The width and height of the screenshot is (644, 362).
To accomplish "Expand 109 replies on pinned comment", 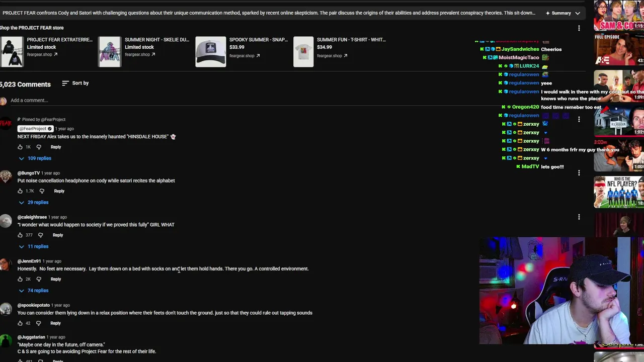I will coord(35,158).
